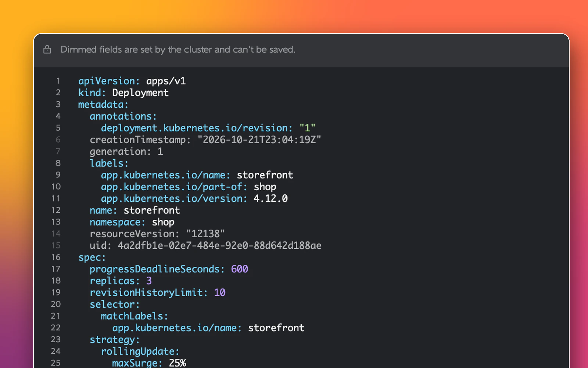Click the namespace value shop on line 13
This screenshot has width=588, height=368.
[x=163, y=222]
